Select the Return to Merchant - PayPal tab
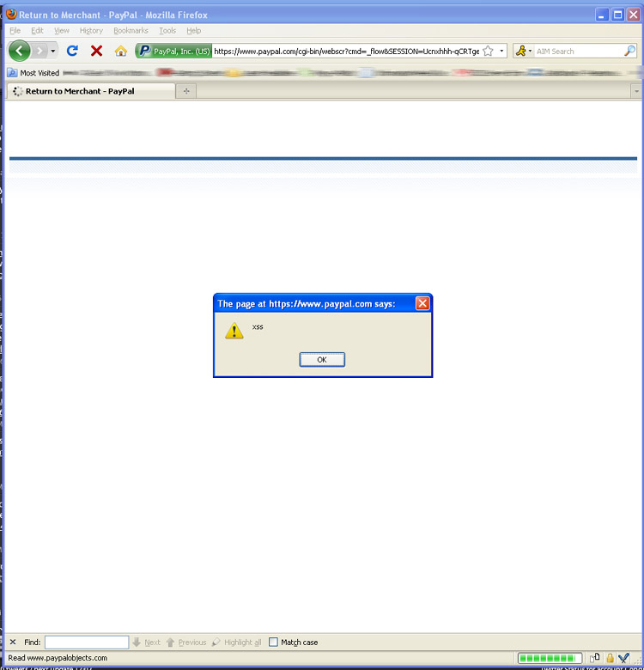This screenshot has width=644, height=670. pos(90,91)
